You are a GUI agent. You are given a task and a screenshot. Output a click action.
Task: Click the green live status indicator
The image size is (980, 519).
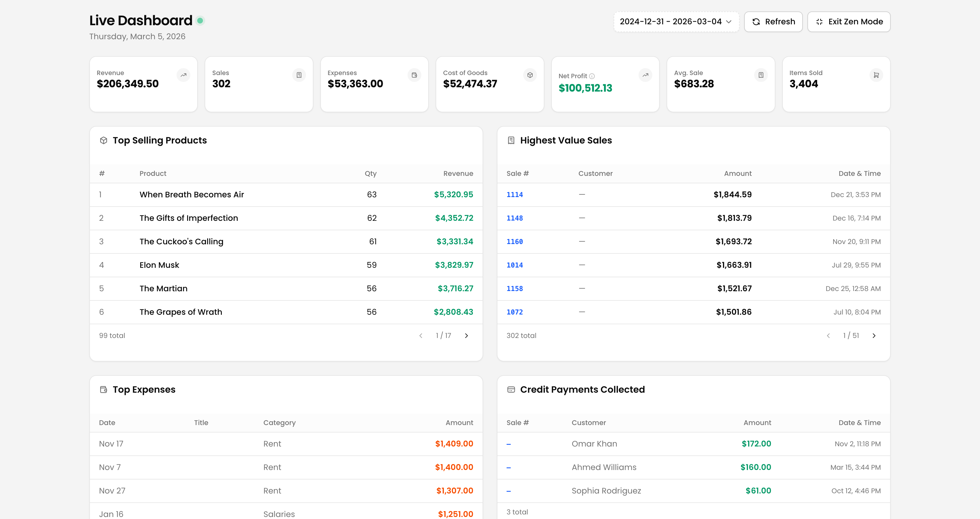coord(200,21)
